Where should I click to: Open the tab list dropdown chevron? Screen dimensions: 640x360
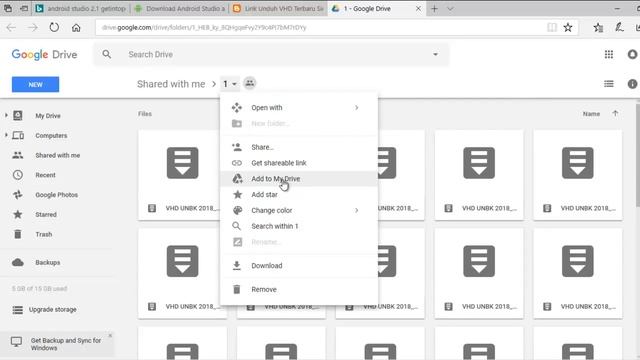click(450, 9)
